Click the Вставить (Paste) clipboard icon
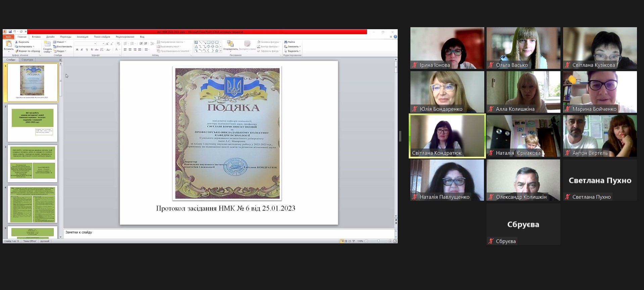Screen dimensions: 644x290 (9, 44)
